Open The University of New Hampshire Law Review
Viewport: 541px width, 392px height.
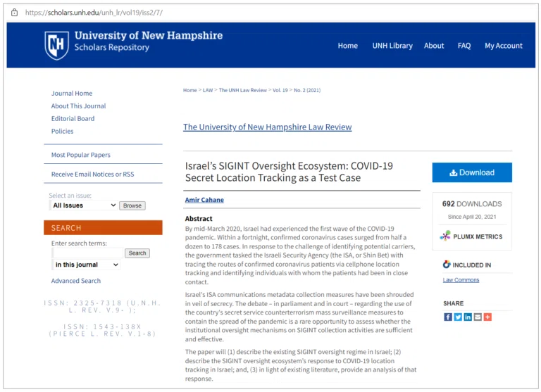click(268, 127)
